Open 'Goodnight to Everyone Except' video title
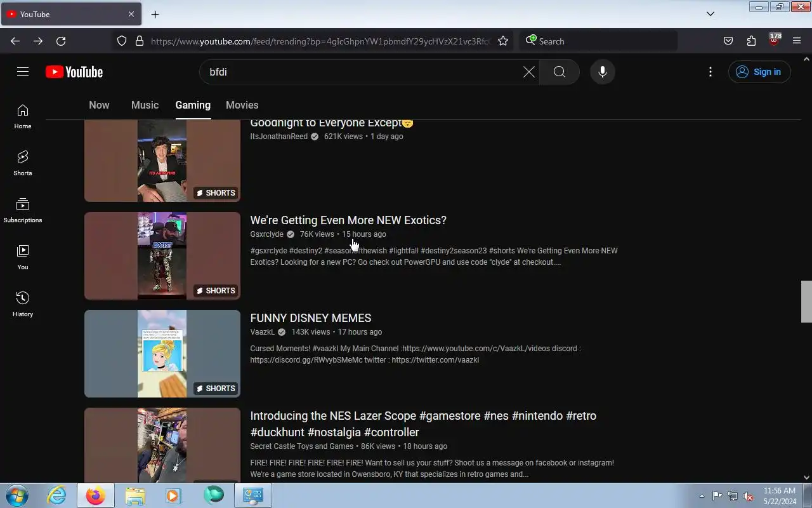The height and width of the screenshot is (508, 812). 331,123
